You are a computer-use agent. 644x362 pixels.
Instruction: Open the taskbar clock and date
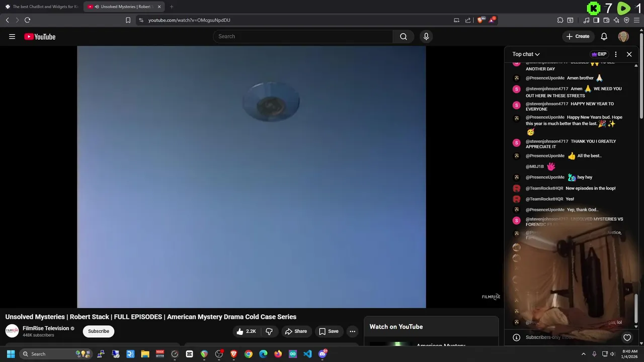[630, 354]
